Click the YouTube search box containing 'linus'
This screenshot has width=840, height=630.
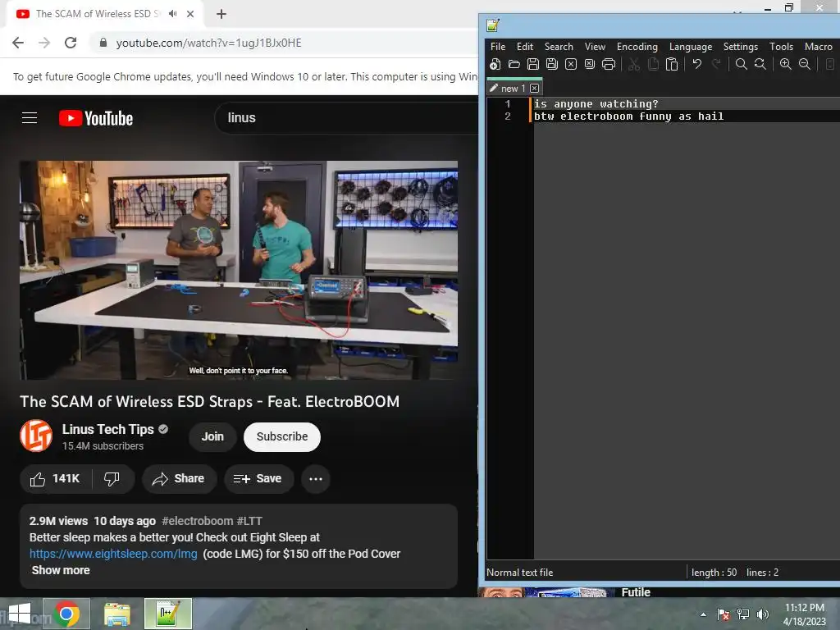tap(346, 118)
